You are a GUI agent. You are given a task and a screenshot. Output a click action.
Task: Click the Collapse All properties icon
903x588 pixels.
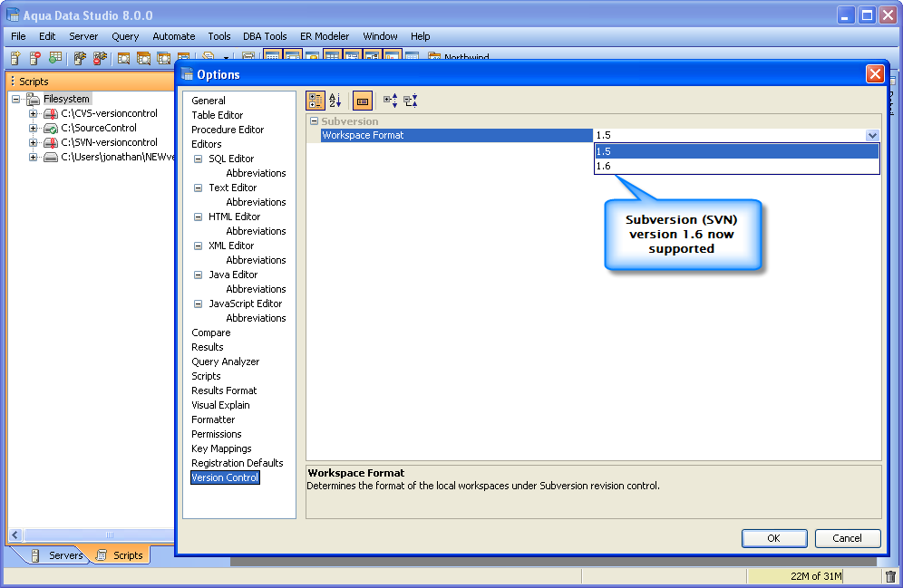click(411, 101)
